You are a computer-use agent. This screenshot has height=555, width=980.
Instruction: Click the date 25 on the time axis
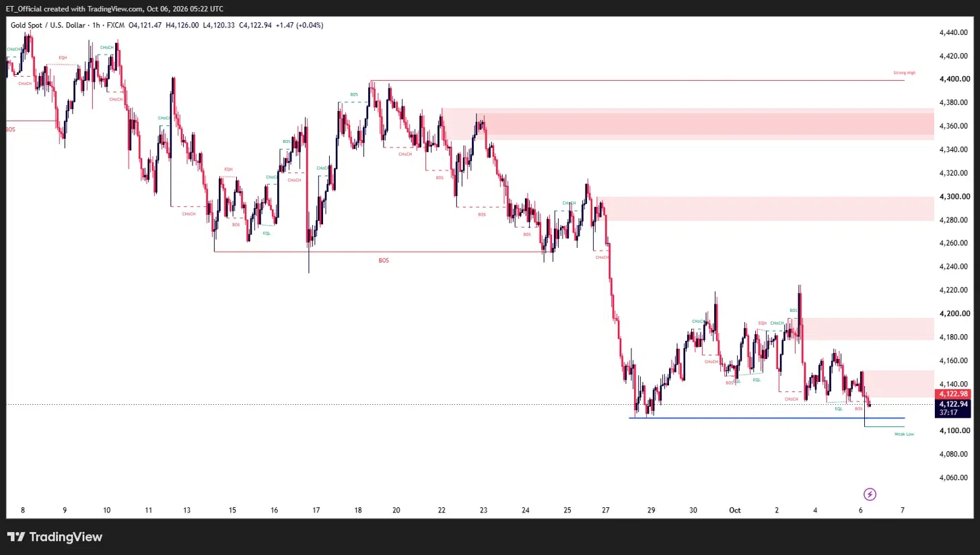(567, 511)
